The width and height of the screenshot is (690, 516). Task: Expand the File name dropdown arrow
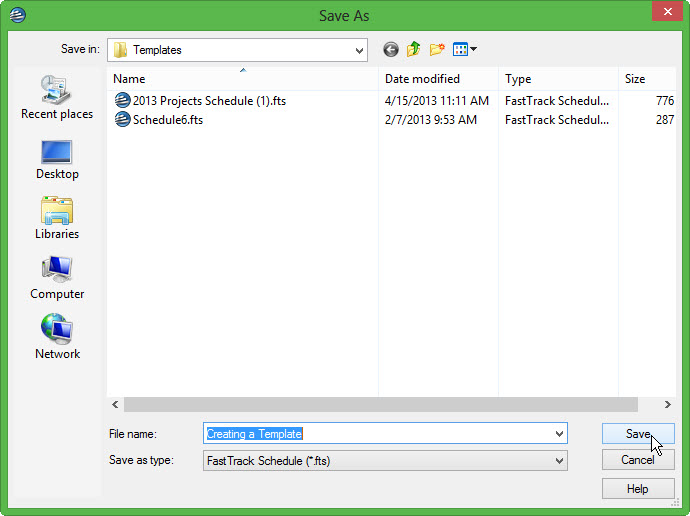pos(558,434)
